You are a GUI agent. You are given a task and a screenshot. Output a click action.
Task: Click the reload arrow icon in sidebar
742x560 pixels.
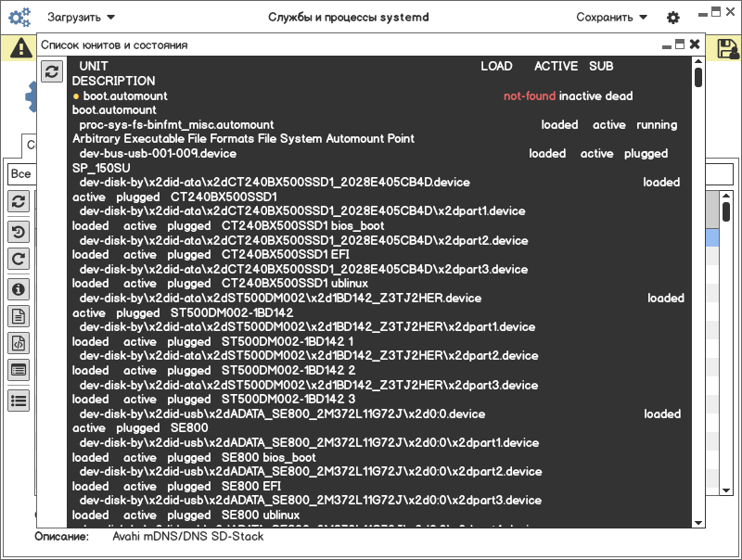[x=19, y=259]
